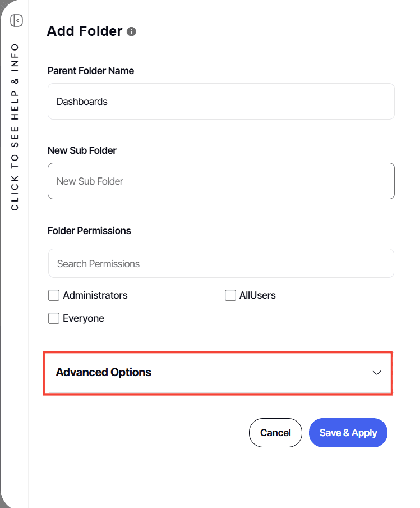Click the Everyone label text
The height and width of the screenshot is (508, 420).
[83, 318]
